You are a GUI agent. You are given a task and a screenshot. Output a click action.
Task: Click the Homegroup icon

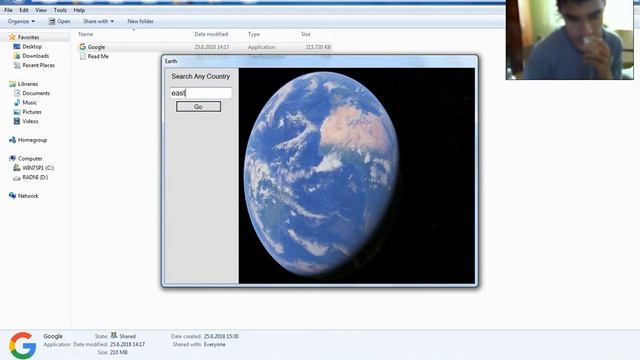[x=12, y=140]
